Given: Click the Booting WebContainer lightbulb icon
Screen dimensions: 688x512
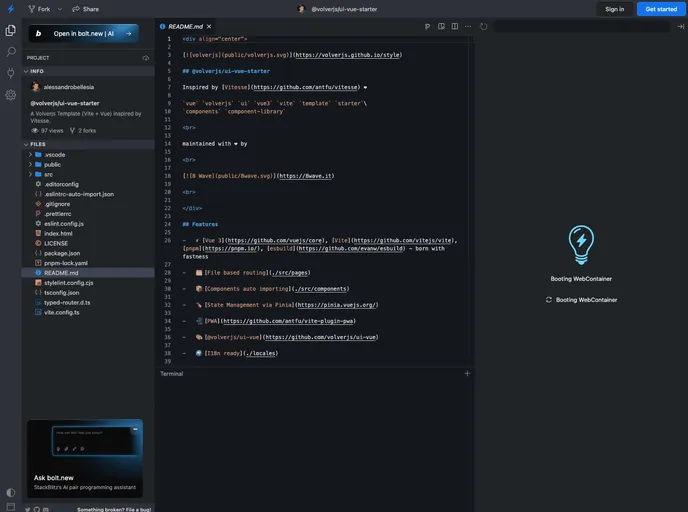Looking at the screenshot, I should [x=581, y=245].
